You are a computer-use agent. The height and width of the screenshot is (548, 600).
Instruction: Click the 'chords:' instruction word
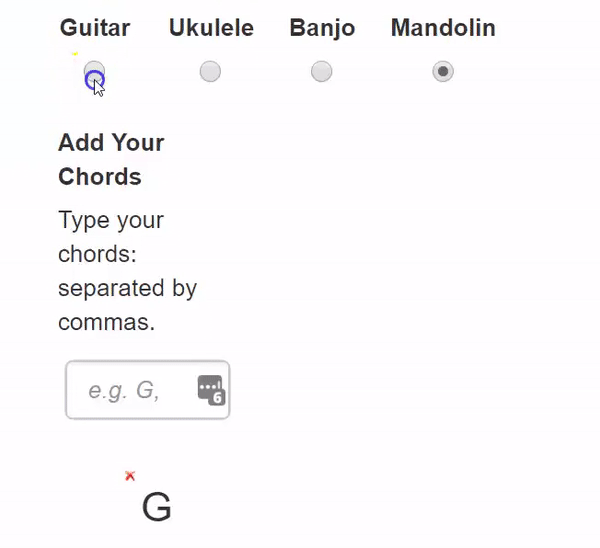(x=97, y=254)
